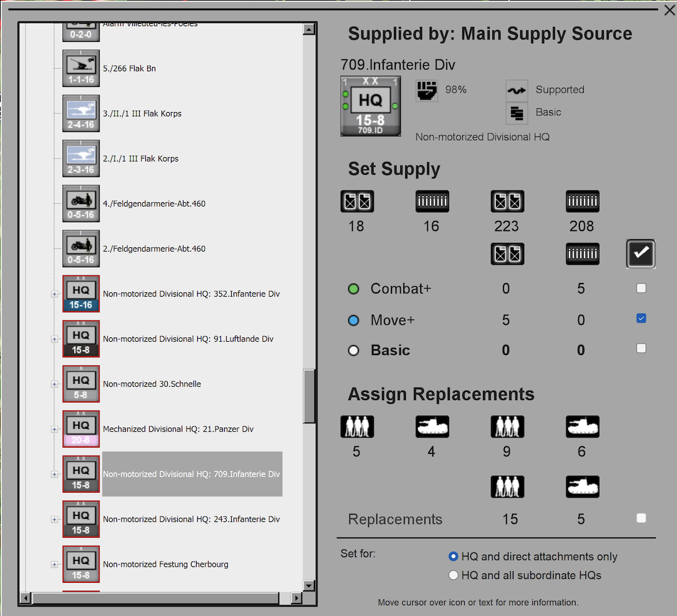Image resolution: width=677 pixels, height=616 pixels.
Task: Tick the Replacements checkbox
Action: (641, 518)
